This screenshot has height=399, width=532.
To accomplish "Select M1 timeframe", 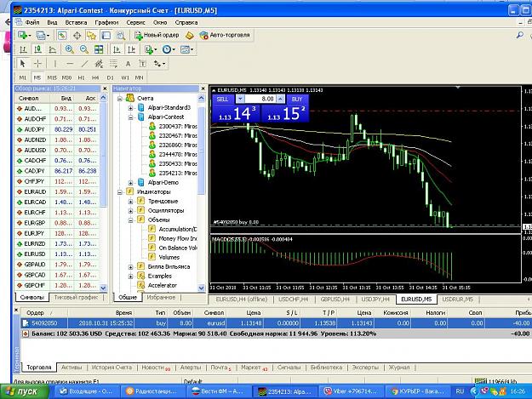I will 23,77.
